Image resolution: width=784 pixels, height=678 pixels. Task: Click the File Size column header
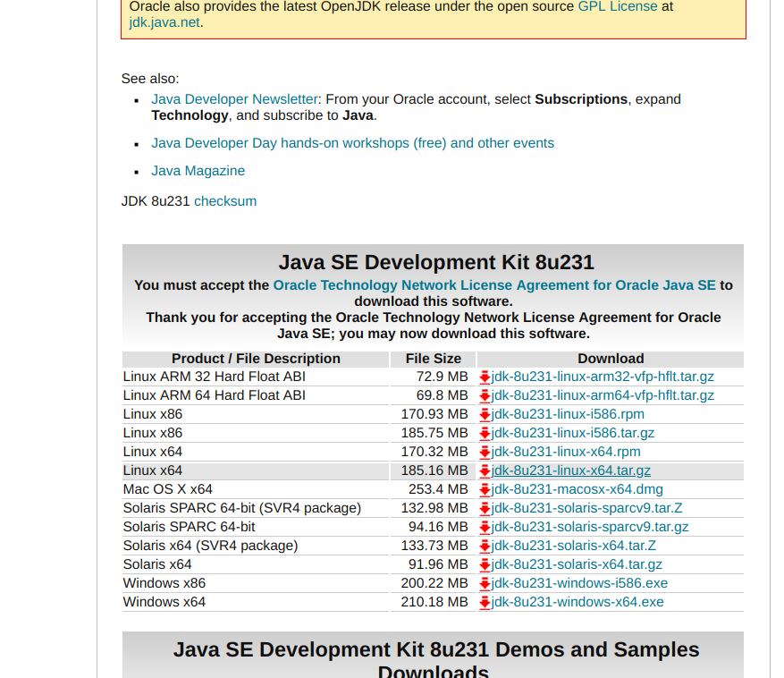click(x=433, y=359)
